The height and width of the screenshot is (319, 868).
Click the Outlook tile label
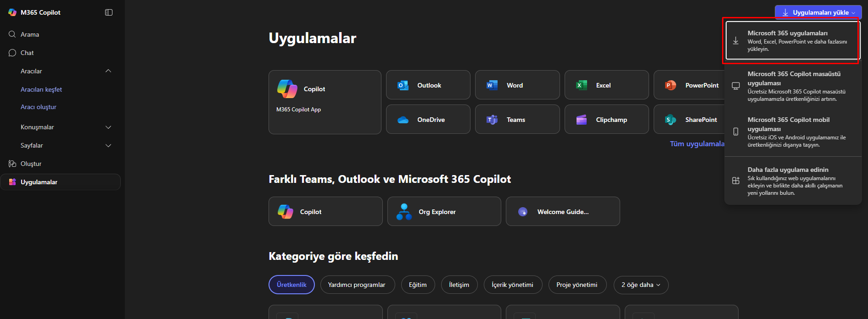(429, 85)
